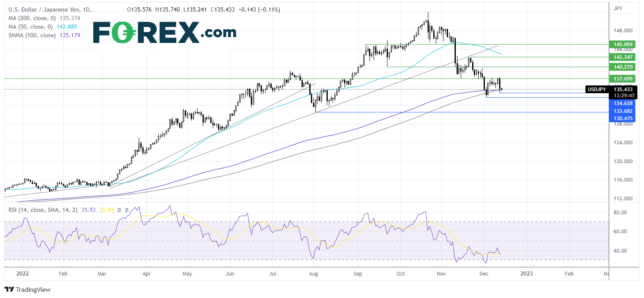Viewport: 644px width, 298px height.
Task: Click the JPY currency label on price axis
Action: coord(618,8)
